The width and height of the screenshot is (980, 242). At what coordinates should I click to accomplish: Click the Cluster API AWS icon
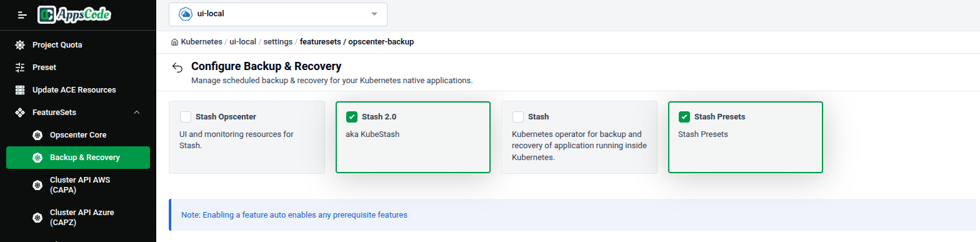37,185
